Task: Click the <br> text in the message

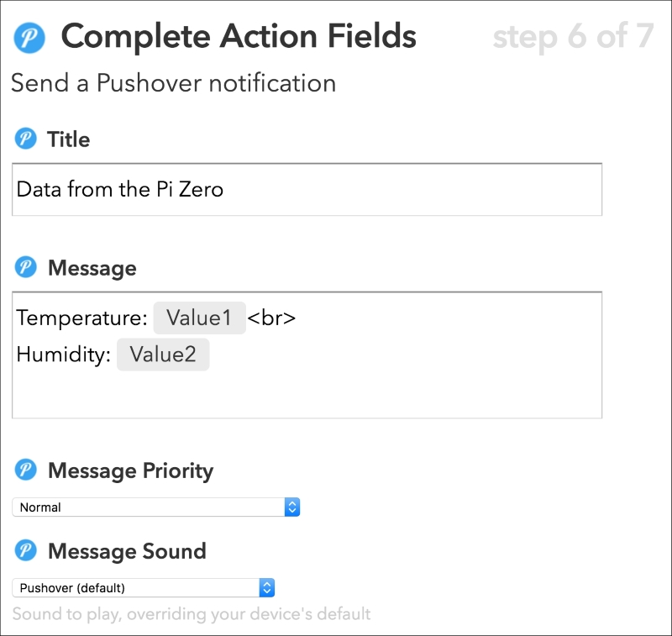Action: point(271,318)
